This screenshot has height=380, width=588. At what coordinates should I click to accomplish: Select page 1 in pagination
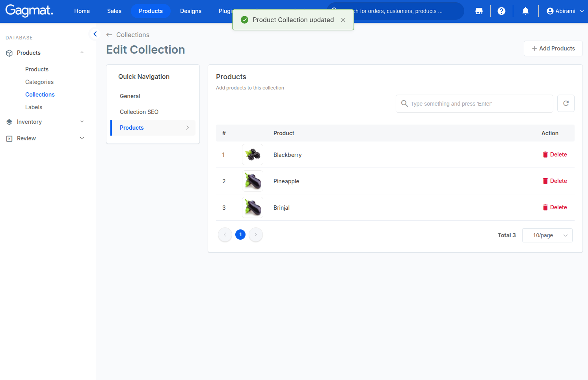point(240,235)
